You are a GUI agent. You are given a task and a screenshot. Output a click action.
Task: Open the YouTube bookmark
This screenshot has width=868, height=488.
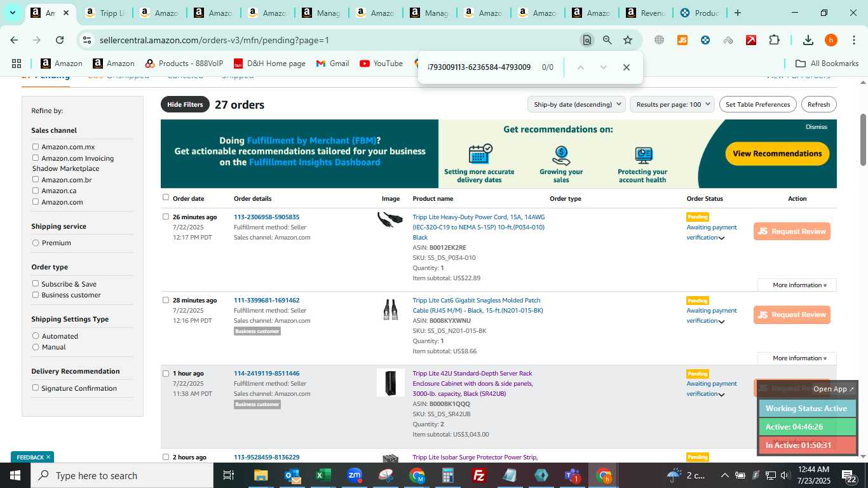pyautogui.click(x=381, y=64)
